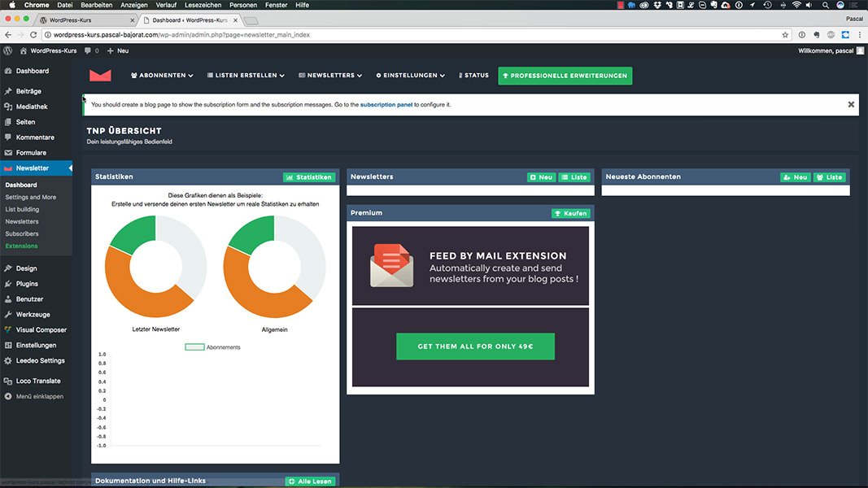Open the Verlauf menu in macOS menu bar

pos(166,5)
